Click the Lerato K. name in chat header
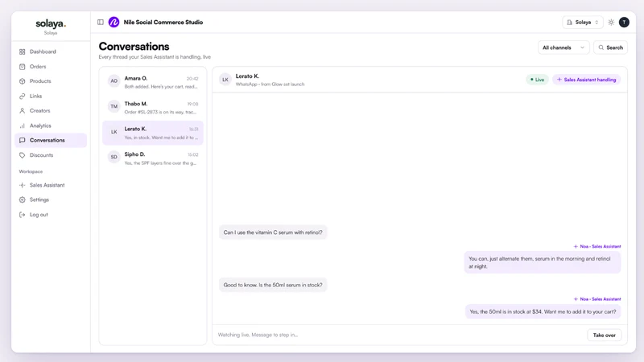The image size is (644, 362). tap(247, 76)
